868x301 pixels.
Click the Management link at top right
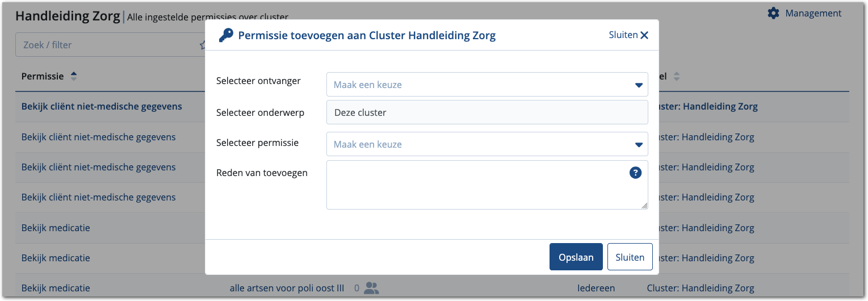tap(813, 13)
